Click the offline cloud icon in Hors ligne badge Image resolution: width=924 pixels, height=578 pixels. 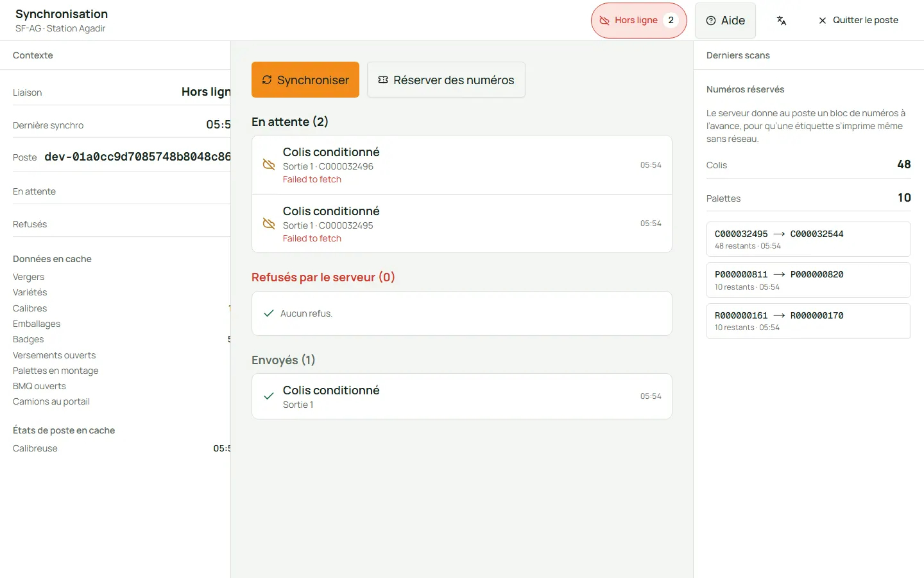(x=604, y=21)
